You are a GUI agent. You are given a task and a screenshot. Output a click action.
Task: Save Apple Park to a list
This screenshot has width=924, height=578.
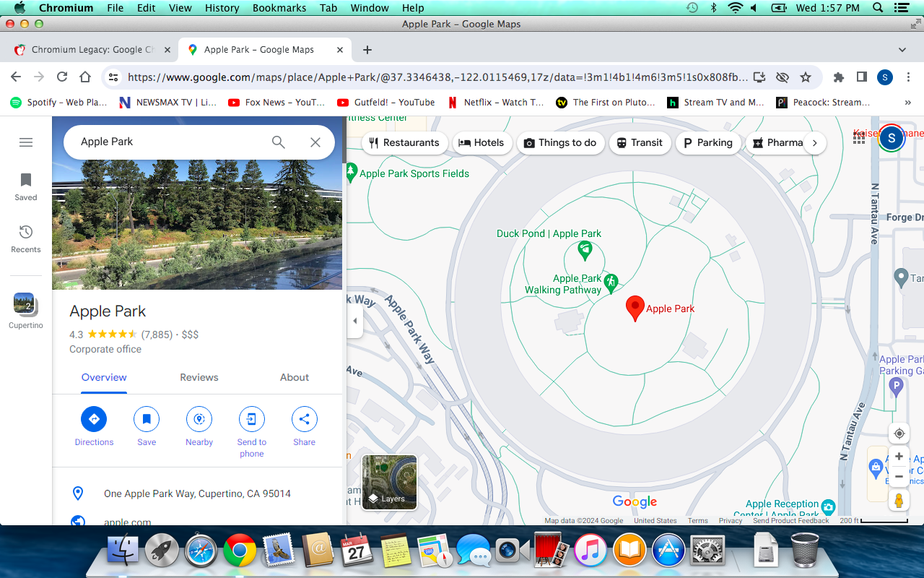pyautogui.click(x=147, y=426)
